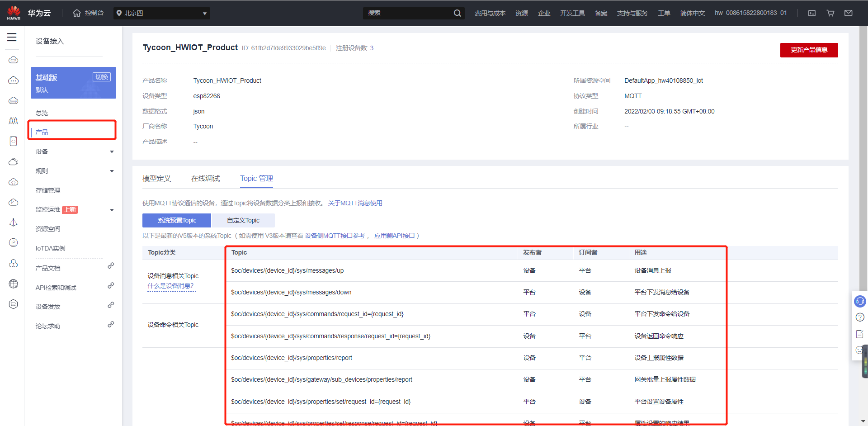The height and width of the screenshot is (426, 868).
Task: Click the home icon beside 控制台
Action: click(77, 13)
